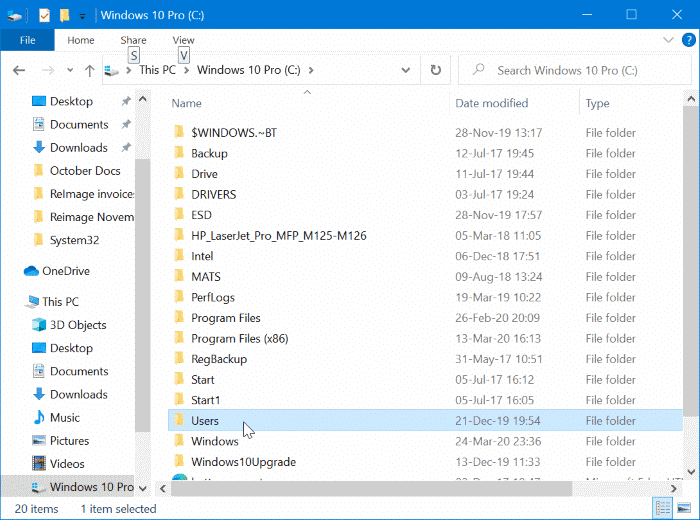Select the RegBackup folder

(219, 359)
